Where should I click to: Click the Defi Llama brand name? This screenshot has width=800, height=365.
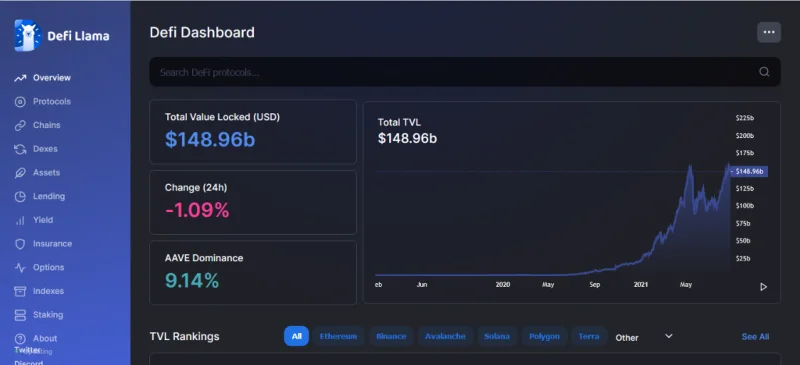coord(78,36)
